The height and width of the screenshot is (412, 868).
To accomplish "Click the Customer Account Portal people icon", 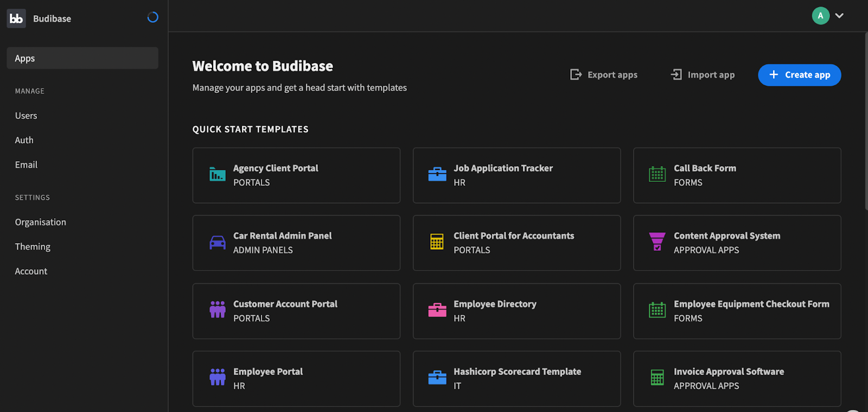I will 218,310.
